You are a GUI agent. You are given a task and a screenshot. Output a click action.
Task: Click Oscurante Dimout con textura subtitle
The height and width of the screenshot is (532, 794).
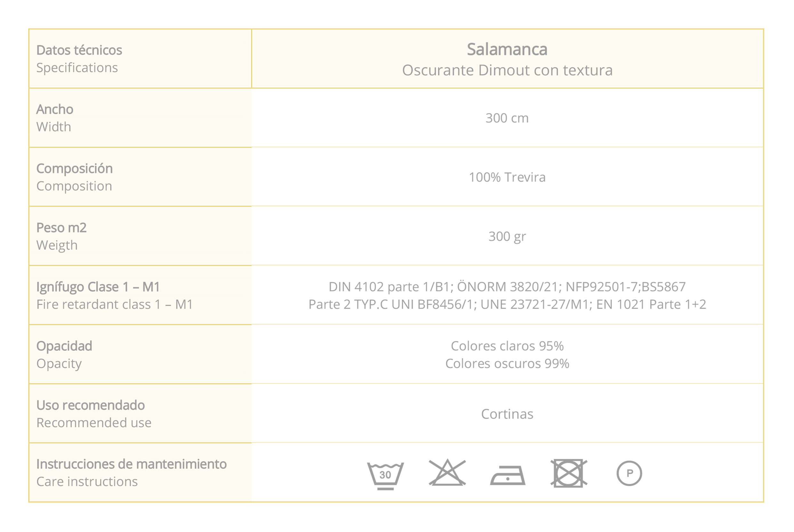coord(507,70)
